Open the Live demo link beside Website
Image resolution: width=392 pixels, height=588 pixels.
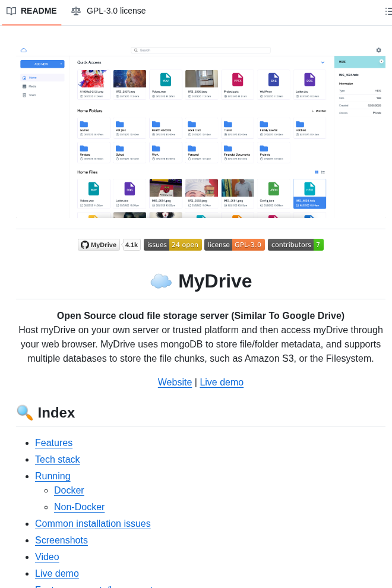tap(222, 382)
